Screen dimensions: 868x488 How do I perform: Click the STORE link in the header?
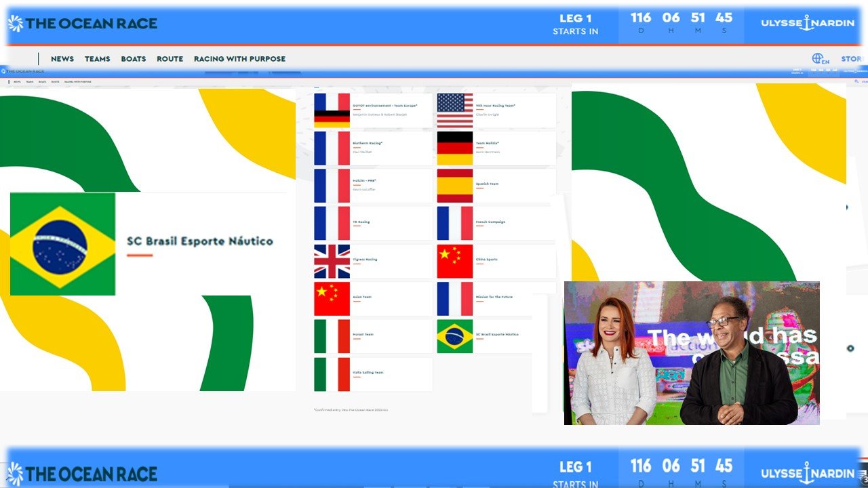pyautogui.click(x=852, y=59)
